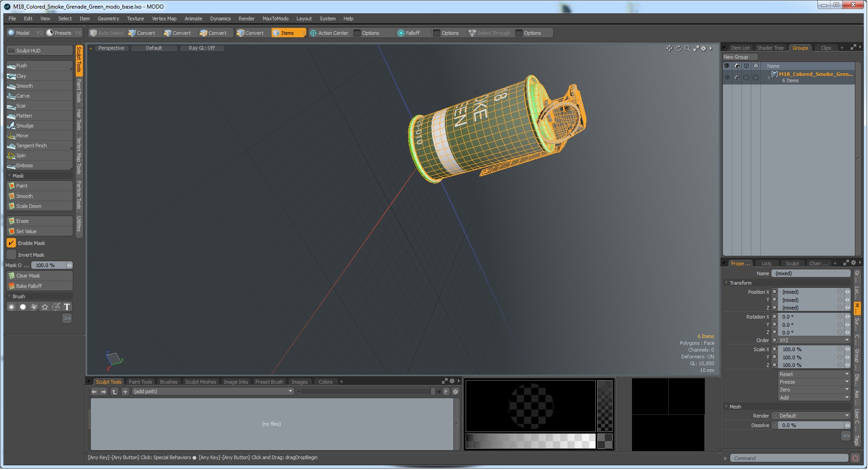Choose the mask Scale Down tool

pyautogui.click(x=39, y=206)
